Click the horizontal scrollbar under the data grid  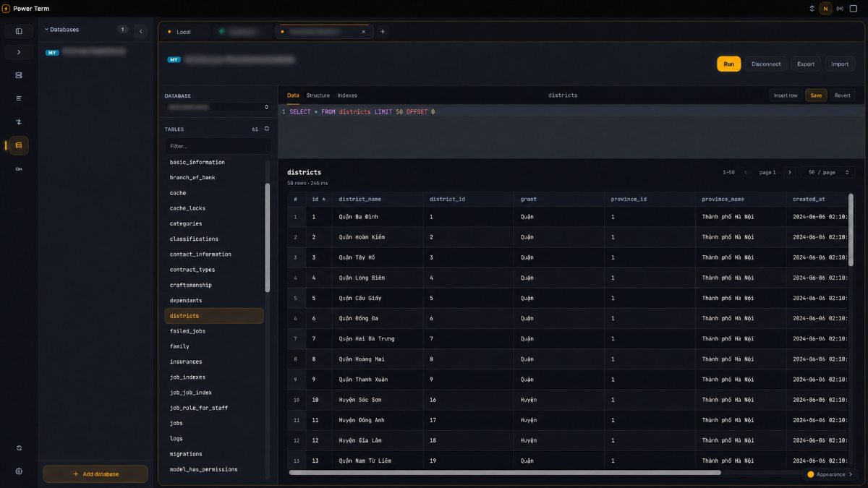[x=505, y=473]
